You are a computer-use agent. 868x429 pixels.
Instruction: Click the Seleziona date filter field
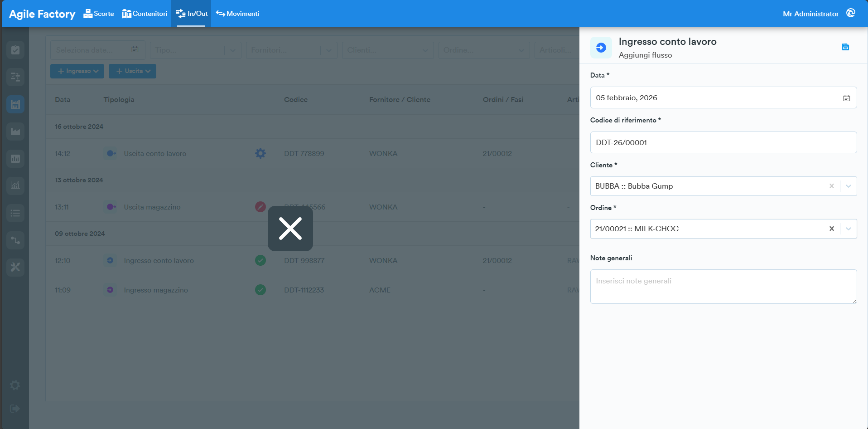click(98, 50)
